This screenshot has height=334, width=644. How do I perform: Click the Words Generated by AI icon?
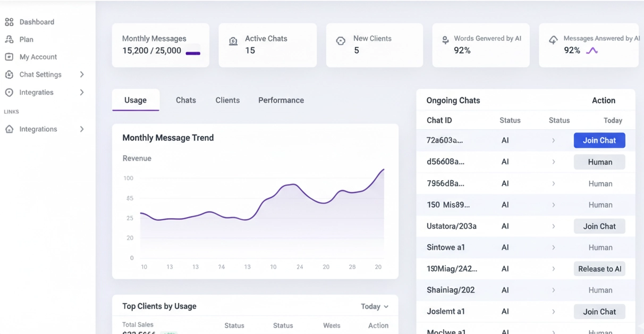(445, 39)
